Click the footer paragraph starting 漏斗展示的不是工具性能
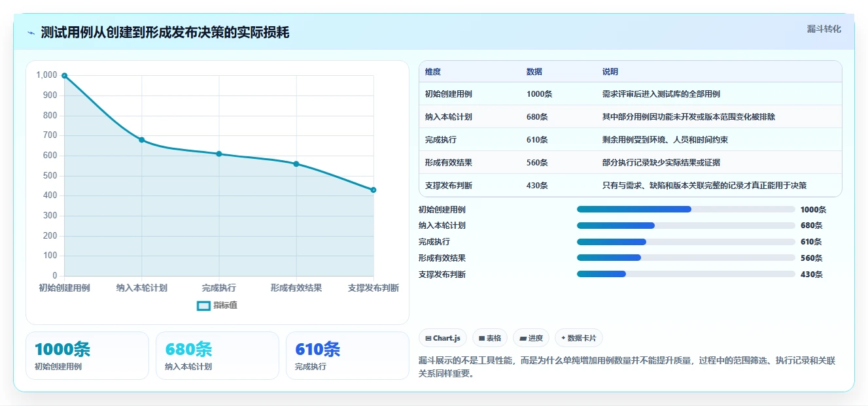868x406 pixels. 627,367
